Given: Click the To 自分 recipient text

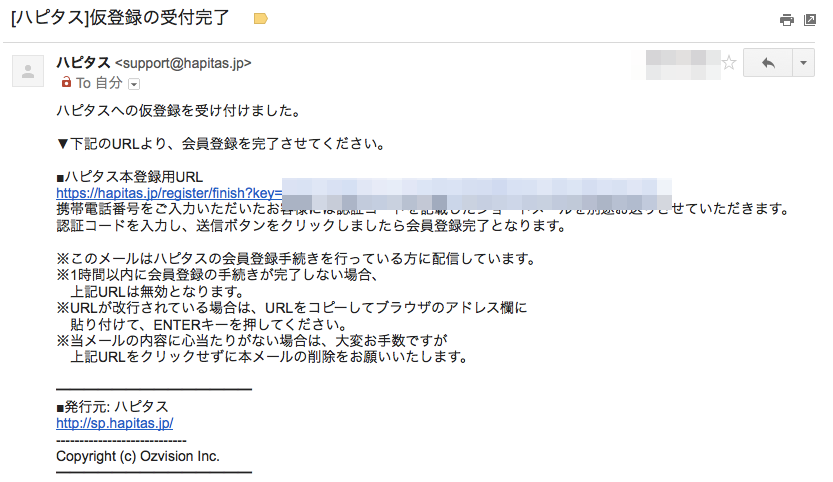Looking at the screenshot, I should [x=99, y=83].
